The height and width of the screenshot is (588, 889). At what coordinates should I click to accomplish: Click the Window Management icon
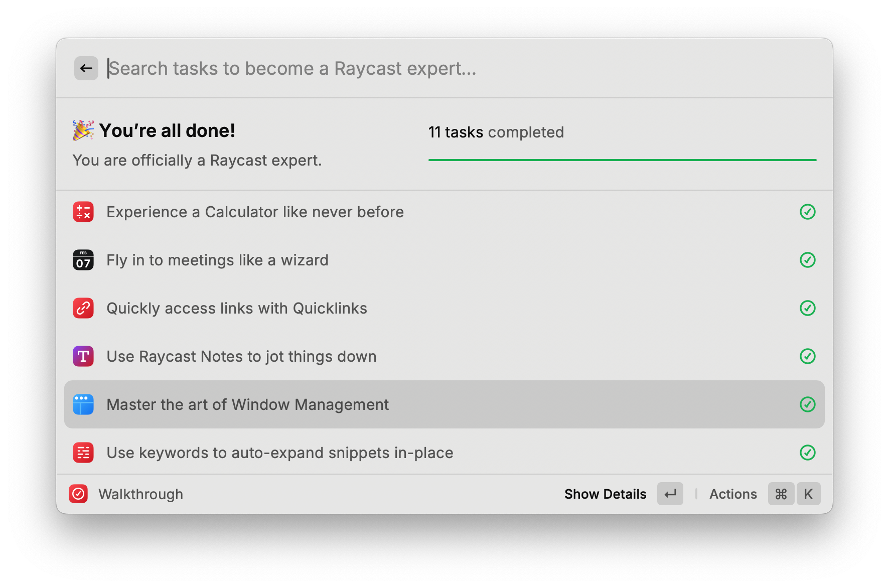tap(83, 404)
